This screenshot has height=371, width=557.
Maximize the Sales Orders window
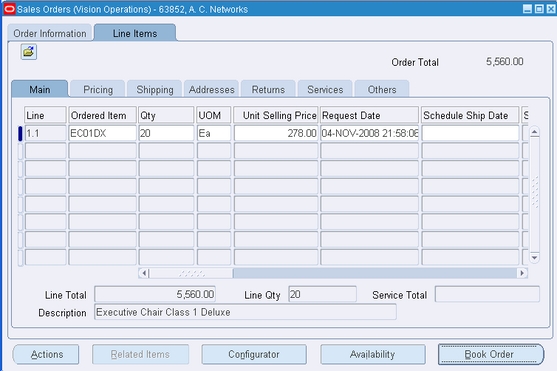click(539, 9)
